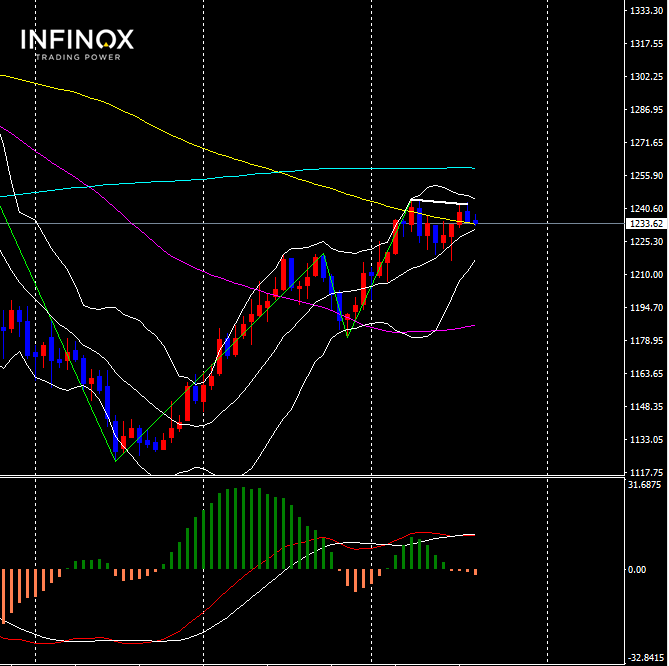Click the MACD scale value -32.8415
This screenshot has height=666, width=669.
[x=645, y=657]
